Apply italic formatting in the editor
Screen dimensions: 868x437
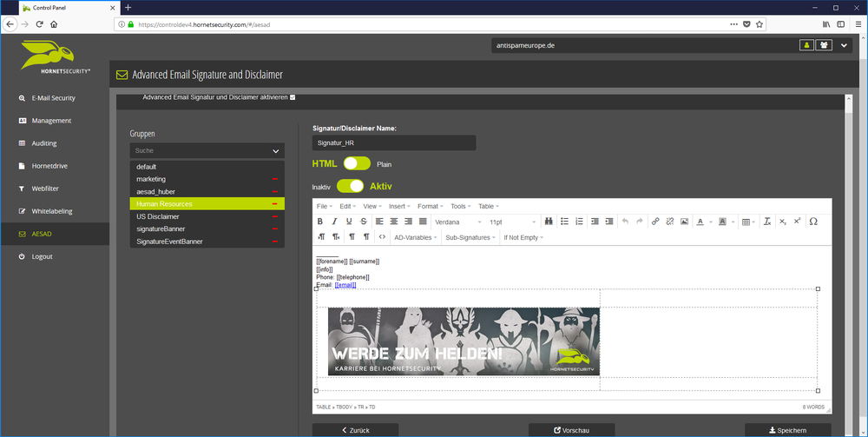click(334, 222)
